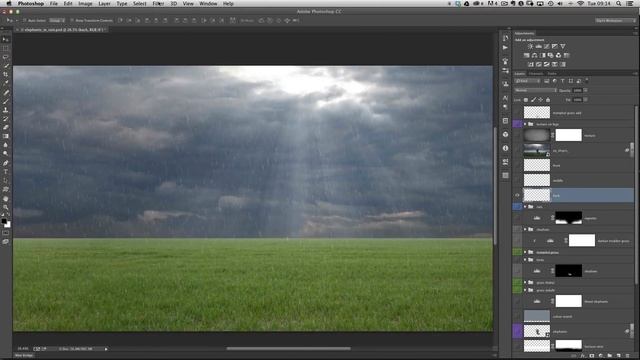Select the Move tool
This screenshot has height=360, width=640.
(5, 39)
